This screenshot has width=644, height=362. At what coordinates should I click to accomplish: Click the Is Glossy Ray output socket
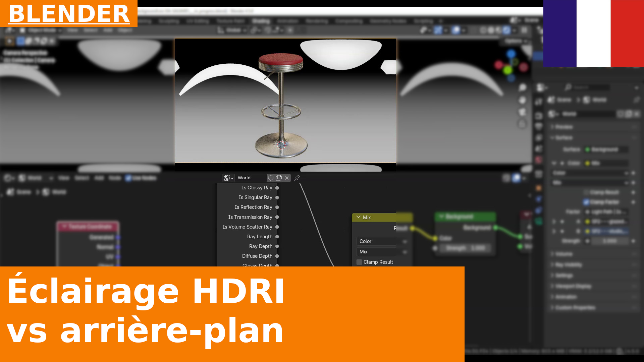[277, 188]
